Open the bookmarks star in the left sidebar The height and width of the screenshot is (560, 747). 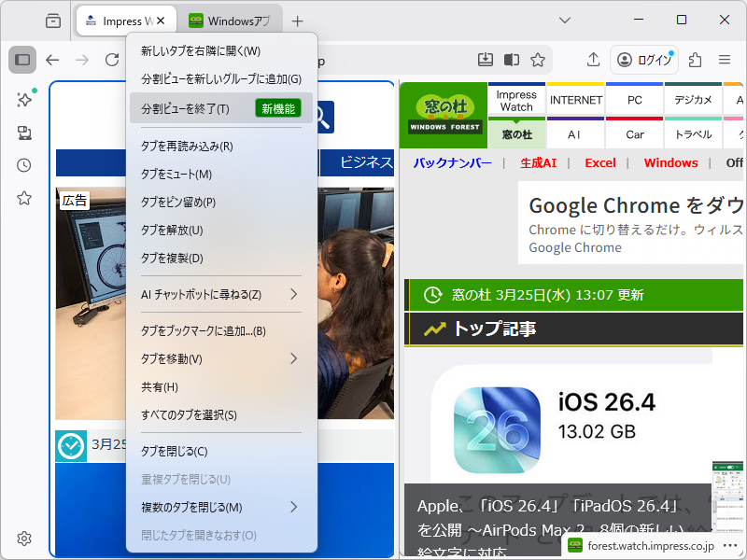tap(23, 198)
